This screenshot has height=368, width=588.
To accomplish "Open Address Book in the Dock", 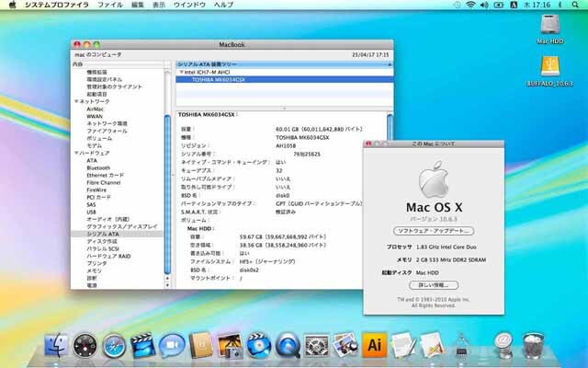I will 201,345.
